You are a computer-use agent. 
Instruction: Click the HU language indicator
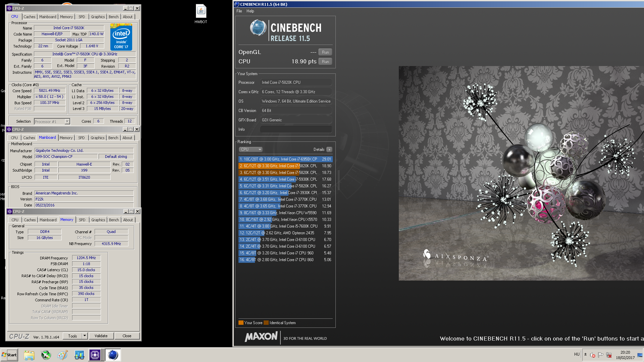pyautogui.click(x=577, y=354)
